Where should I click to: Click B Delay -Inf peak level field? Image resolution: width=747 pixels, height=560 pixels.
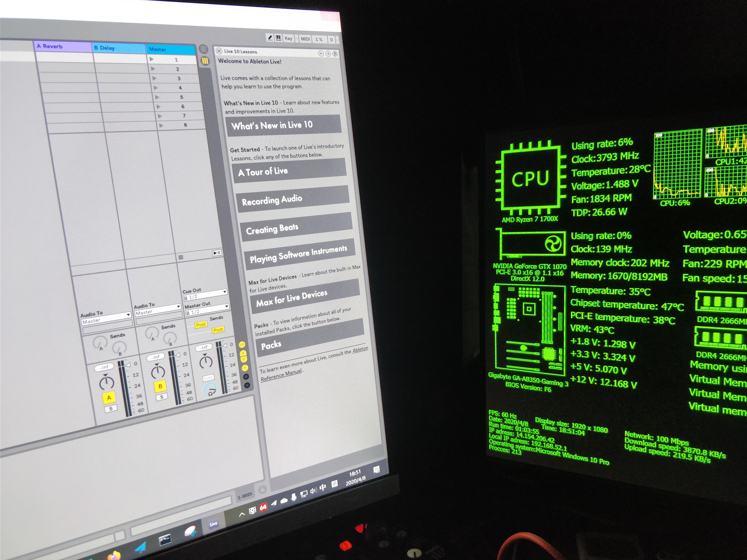pos(156,357)
